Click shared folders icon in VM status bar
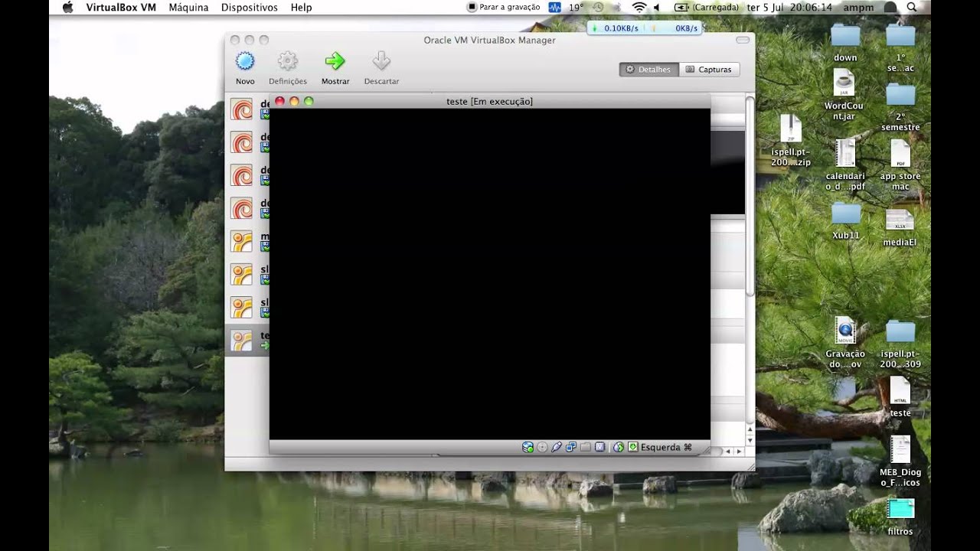This screenshot has width=980, height=551. coord(586,447)
